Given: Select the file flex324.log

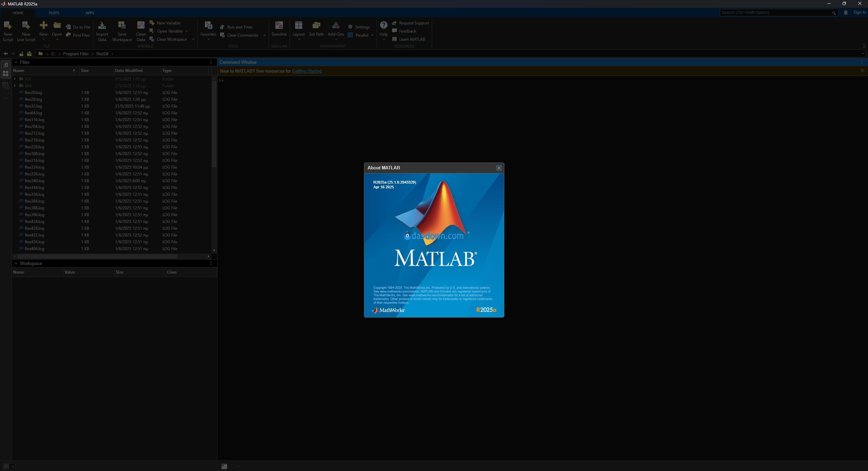Looking at the screenshot, I should 34,167.
